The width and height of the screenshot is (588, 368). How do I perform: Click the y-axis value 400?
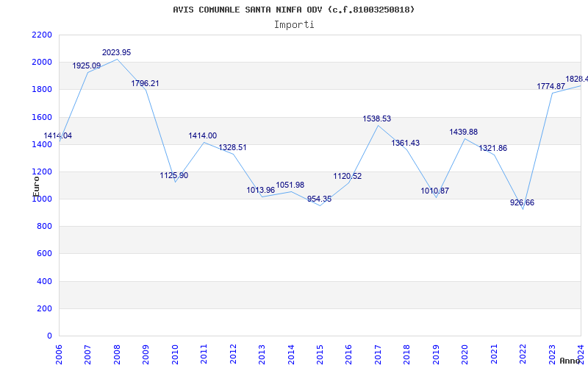point(45,281)
